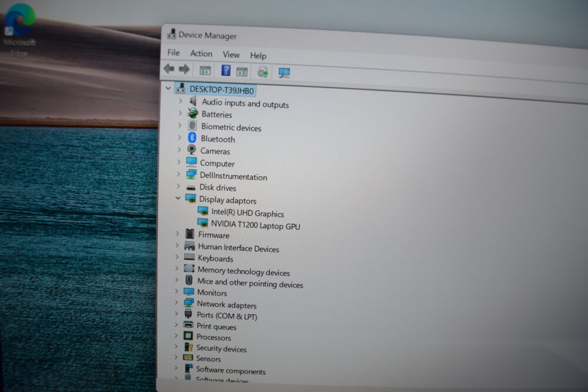Expand the Bluetooth category

pos(179,138)
